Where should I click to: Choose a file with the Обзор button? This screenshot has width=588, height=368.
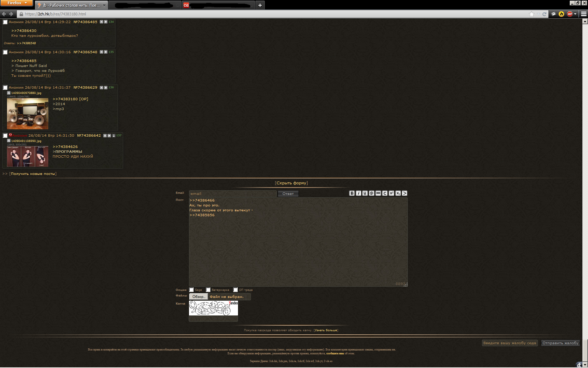pos(198,297)
